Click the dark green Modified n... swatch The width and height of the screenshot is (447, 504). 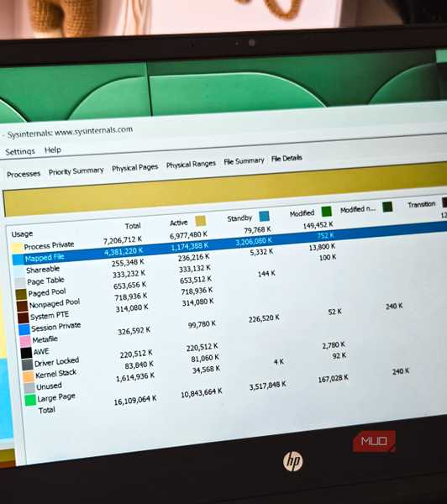coord(387,207)
